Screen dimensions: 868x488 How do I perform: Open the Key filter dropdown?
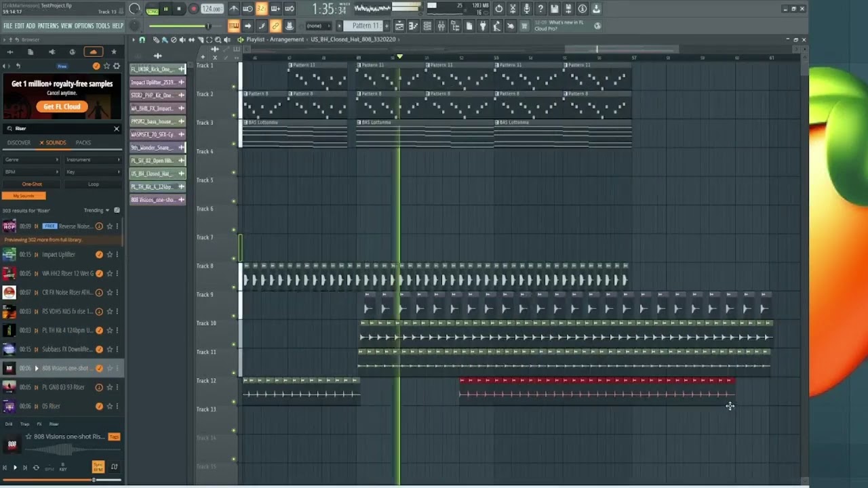tap(94, 172)
